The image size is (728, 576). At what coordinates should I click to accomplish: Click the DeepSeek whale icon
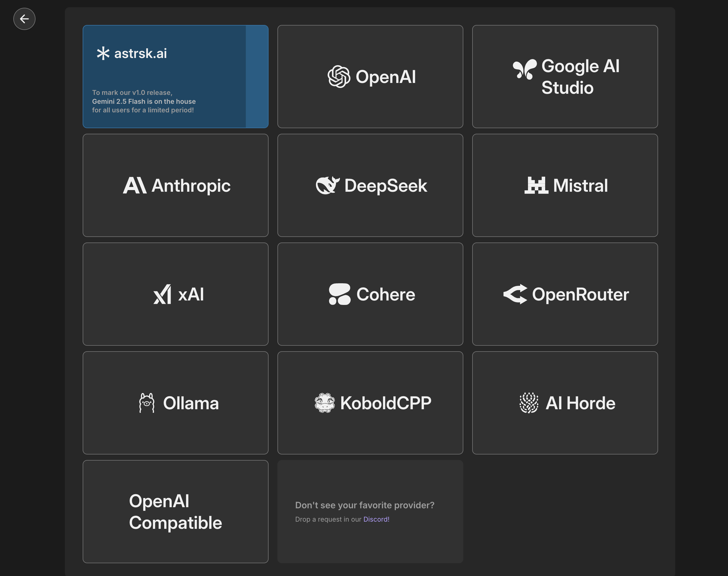tap(327, 185)
